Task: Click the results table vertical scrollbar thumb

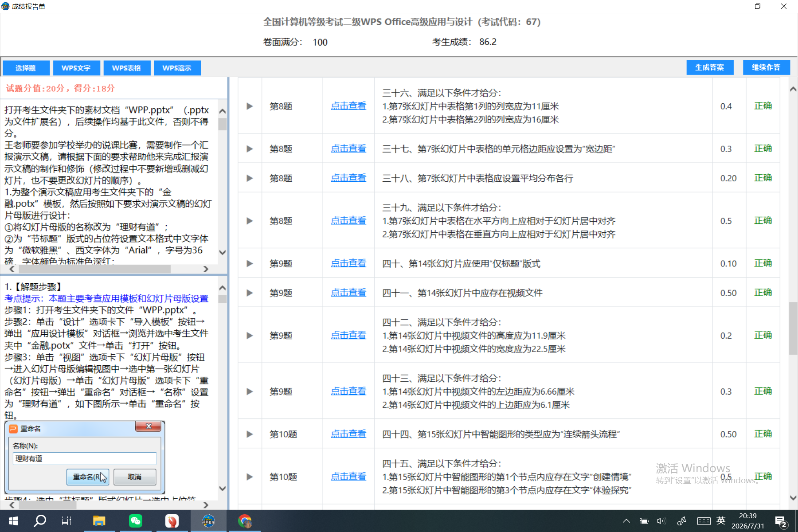Action: (793, 328)
